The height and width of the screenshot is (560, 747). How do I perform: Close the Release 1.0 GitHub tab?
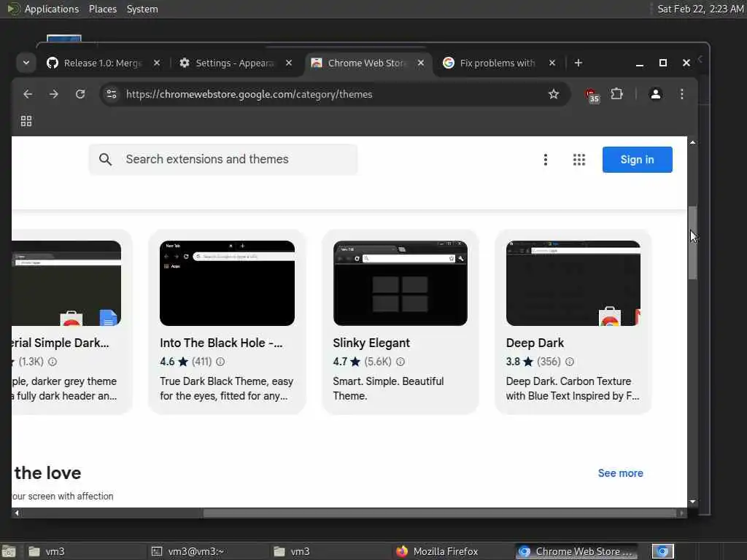click(x=157, y=63)
